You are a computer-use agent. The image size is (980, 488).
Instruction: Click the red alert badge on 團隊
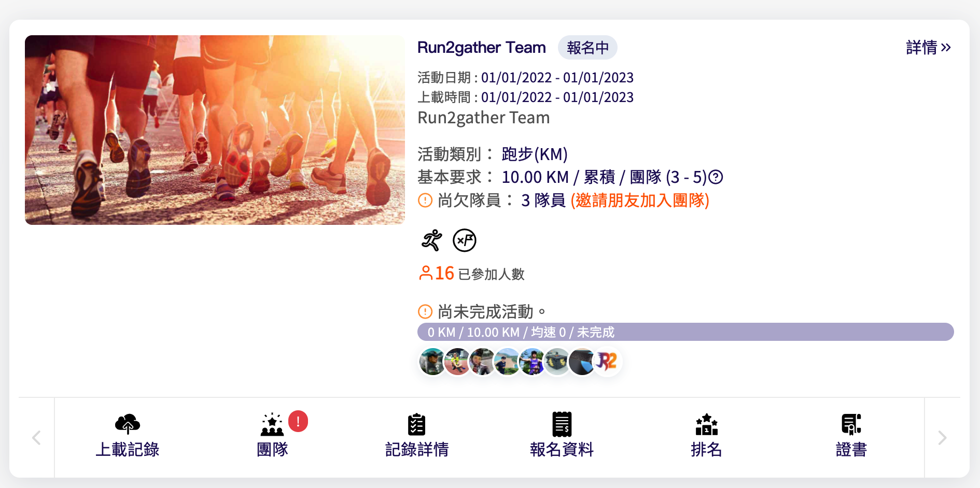298,421
